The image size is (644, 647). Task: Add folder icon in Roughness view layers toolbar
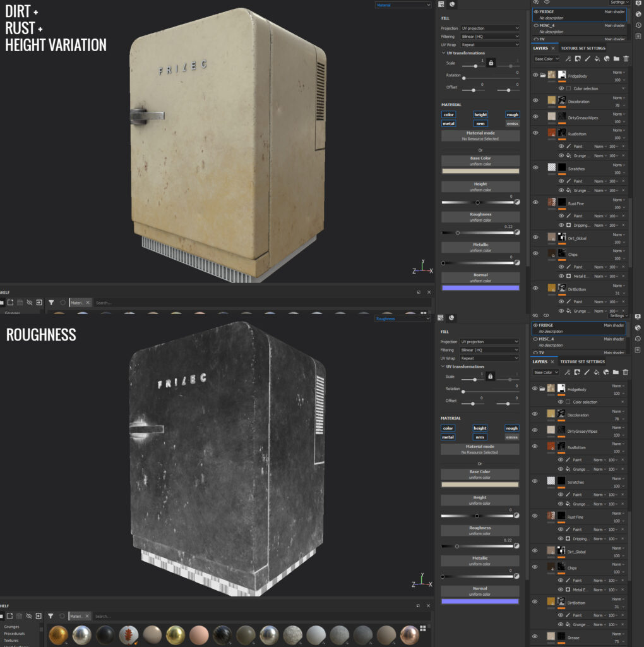616,372
